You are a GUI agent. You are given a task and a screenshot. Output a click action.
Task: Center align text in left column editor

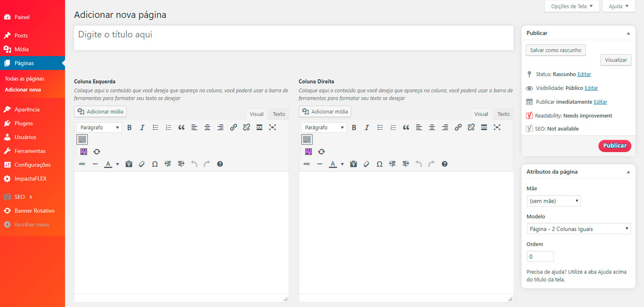click(207, 127)
